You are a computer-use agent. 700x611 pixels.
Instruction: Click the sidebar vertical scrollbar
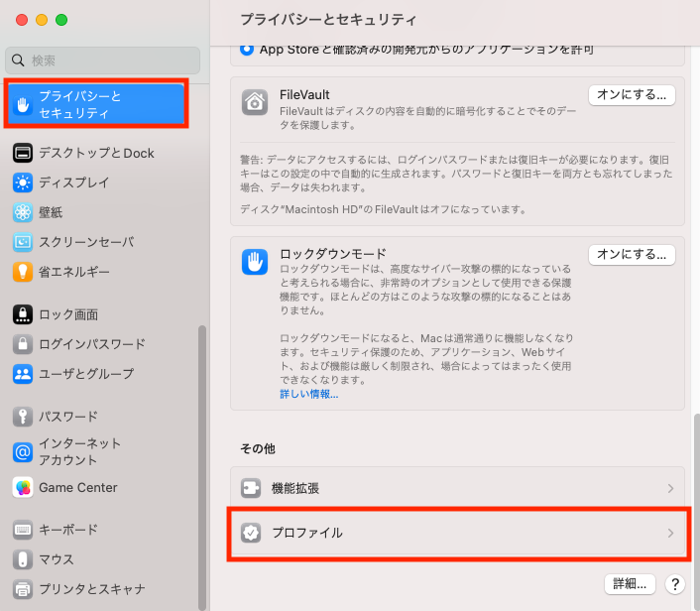pos(202,467)
